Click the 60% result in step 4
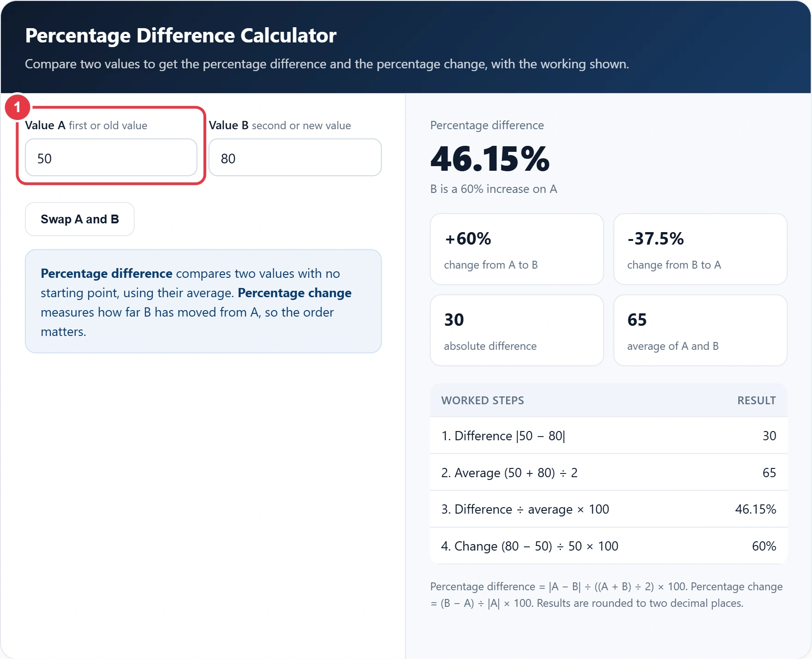 pyautogui.click(x=764, y=546)
